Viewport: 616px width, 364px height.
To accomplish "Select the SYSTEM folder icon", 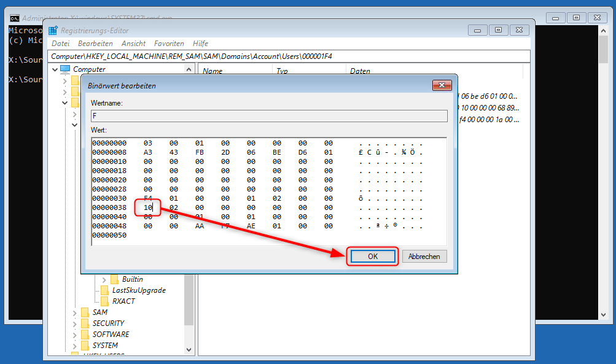I will pyautogui.click(x=85, y=346).
